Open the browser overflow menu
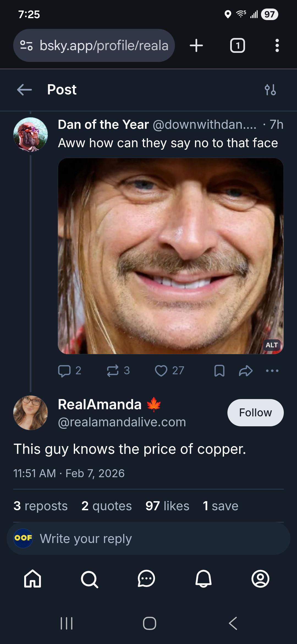The height and width of the screenshot is (644, 297). 277,46
